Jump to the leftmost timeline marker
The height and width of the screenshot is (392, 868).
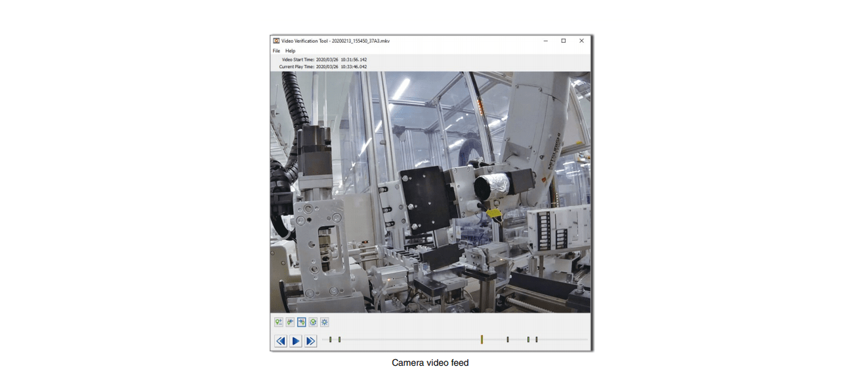(330, 340)
